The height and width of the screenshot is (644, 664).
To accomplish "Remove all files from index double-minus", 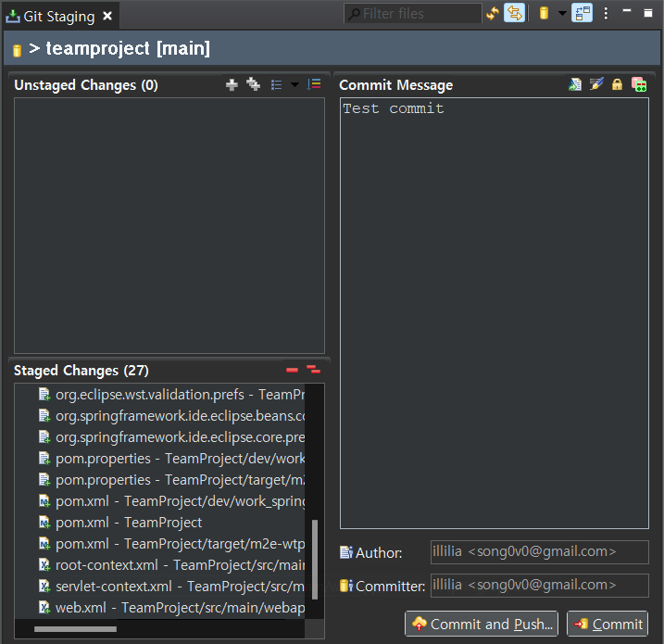I will [313, 370].
